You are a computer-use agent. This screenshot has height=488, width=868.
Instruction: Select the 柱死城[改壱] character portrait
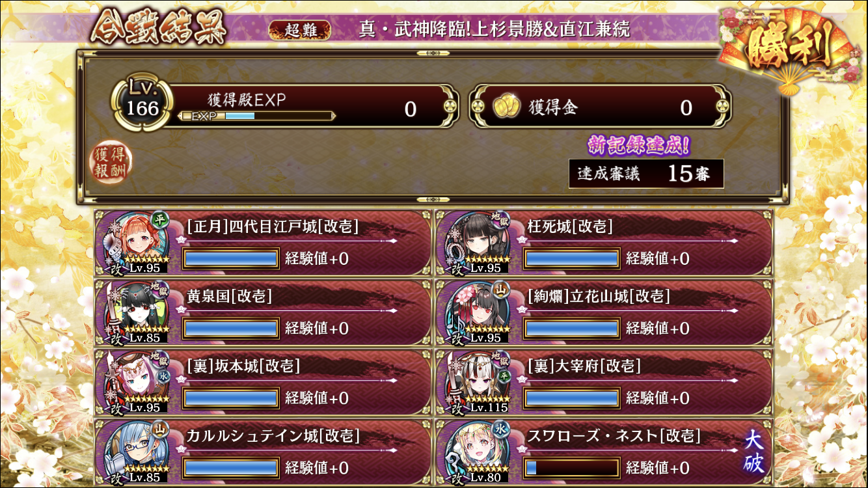tap(476, 242)
